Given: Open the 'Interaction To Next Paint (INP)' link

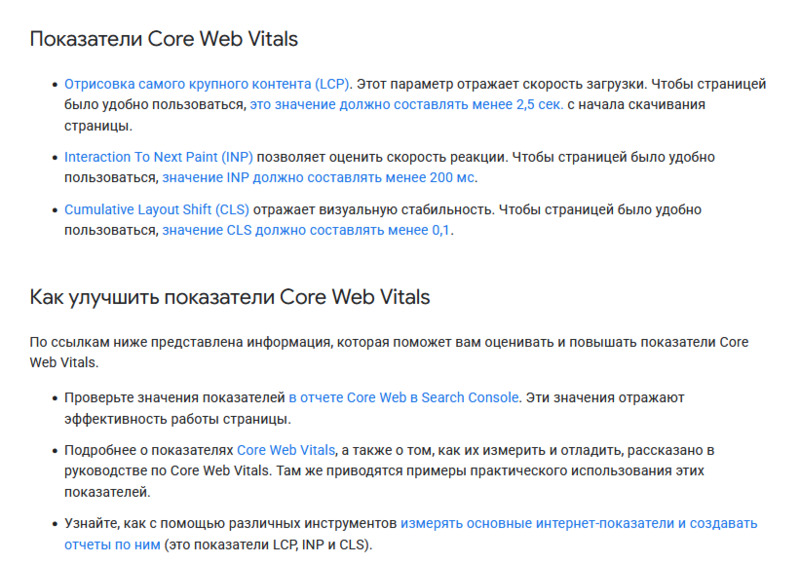Looking at the screenshot, I should (x=159, y=157).
